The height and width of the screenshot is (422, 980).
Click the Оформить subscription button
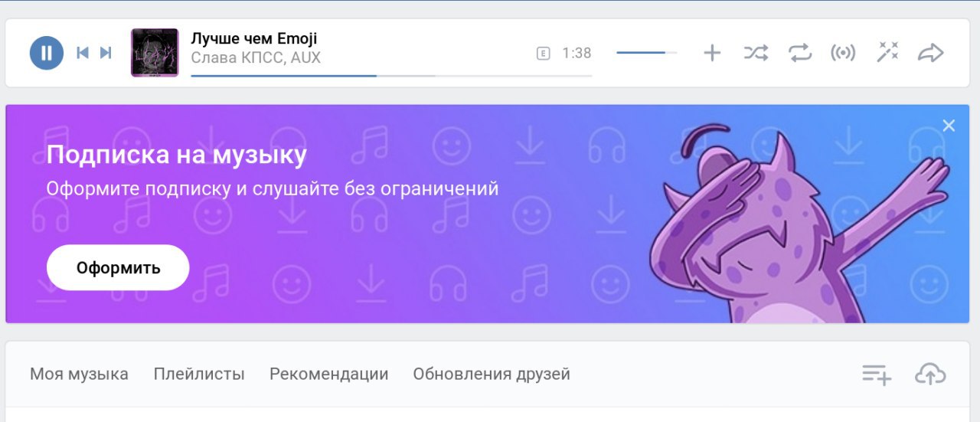[118, 267]
